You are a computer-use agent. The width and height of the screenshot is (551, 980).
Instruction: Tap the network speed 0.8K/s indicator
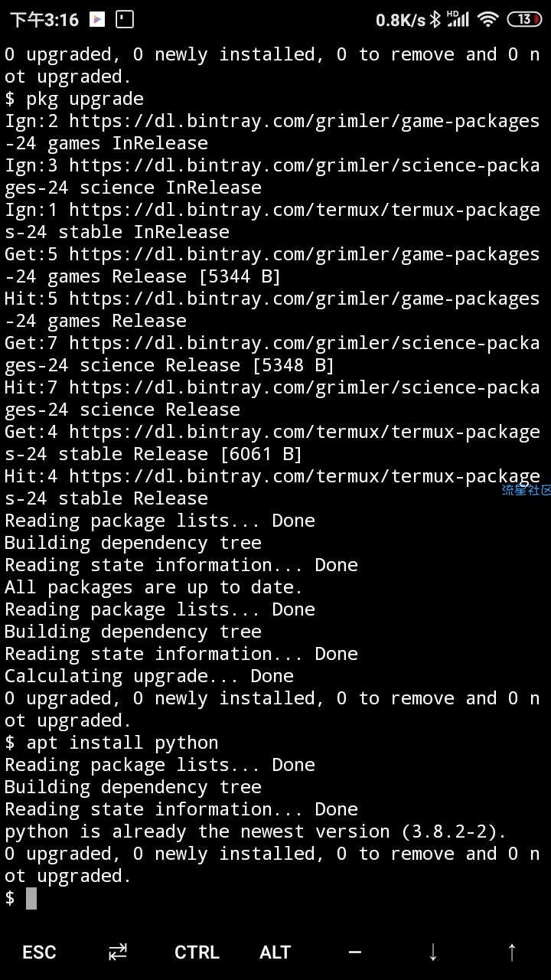tap(400, 20)
